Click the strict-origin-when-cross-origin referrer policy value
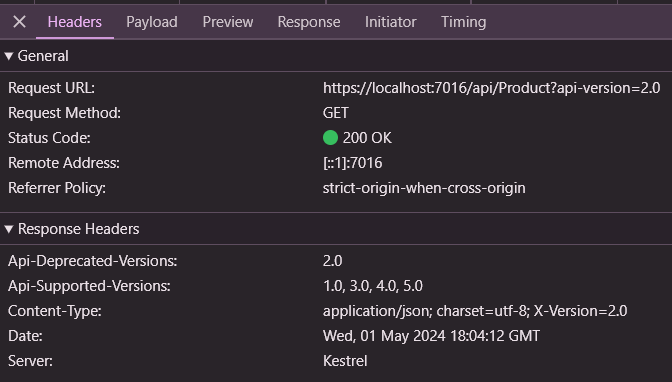The height and width of the screenshot is (382, 672). pyautogui.click(x=424, y=188)
